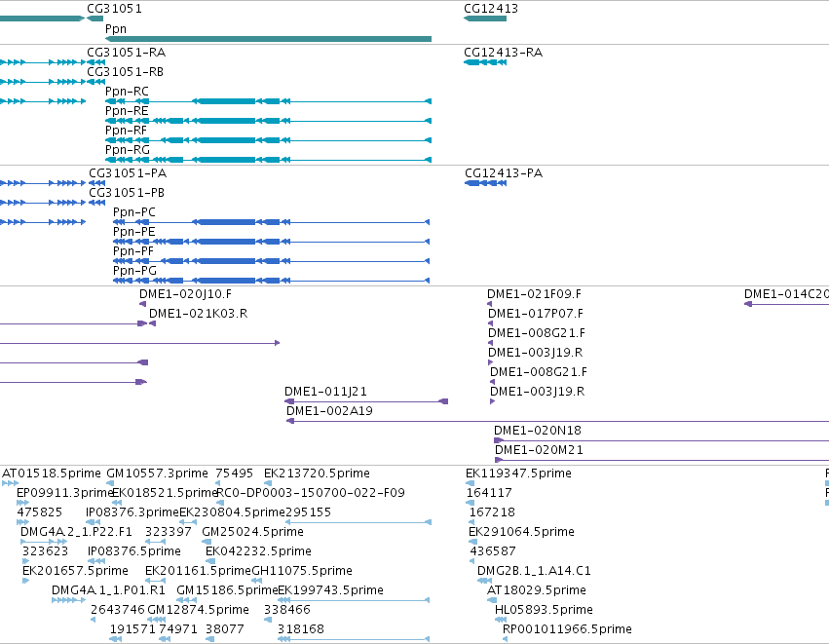Click the DME1-014C20 clone label

click(x=787, y=294)
